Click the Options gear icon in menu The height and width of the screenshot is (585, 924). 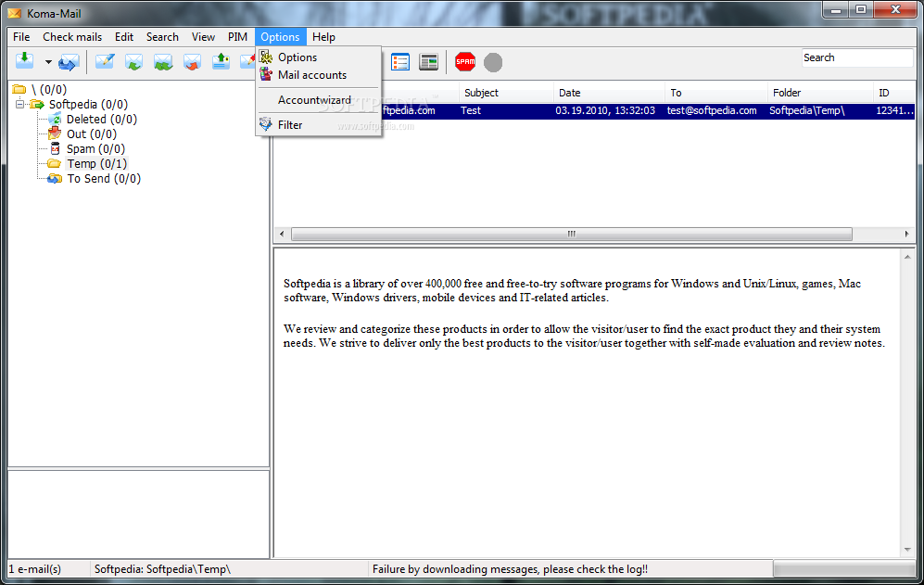point(266,57)
